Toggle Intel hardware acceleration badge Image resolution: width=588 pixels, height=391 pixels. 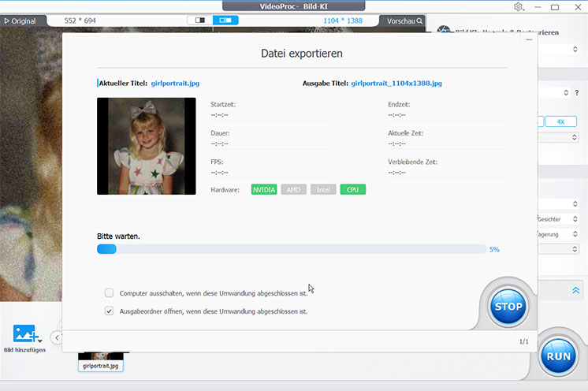pyautogui.click(x=323, y=190)
